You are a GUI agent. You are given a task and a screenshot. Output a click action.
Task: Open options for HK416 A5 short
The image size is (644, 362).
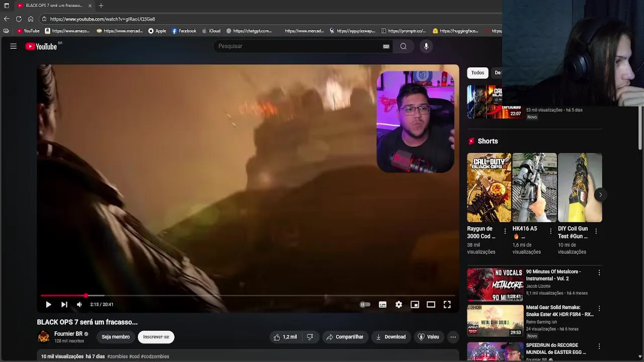click(x=550, y=231)
